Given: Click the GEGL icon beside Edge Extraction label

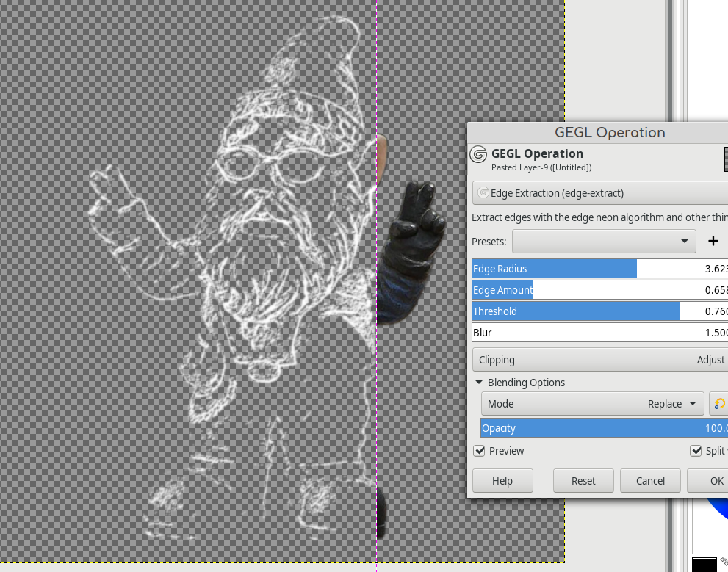Looking at the screenshot, I should click(483, 192).
